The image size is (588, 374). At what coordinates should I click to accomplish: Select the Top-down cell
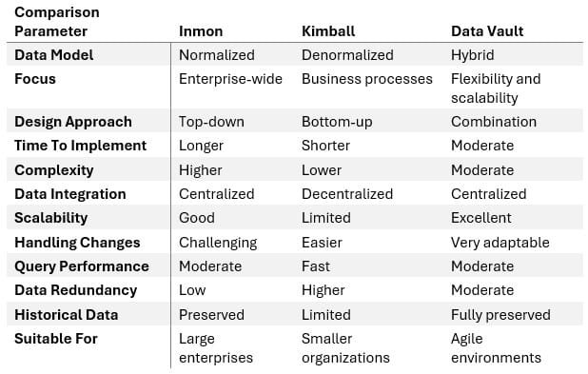211,122
